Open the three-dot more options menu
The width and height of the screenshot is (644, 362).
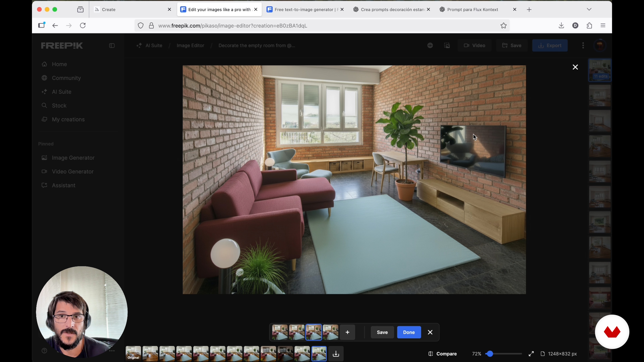[583, 45]
